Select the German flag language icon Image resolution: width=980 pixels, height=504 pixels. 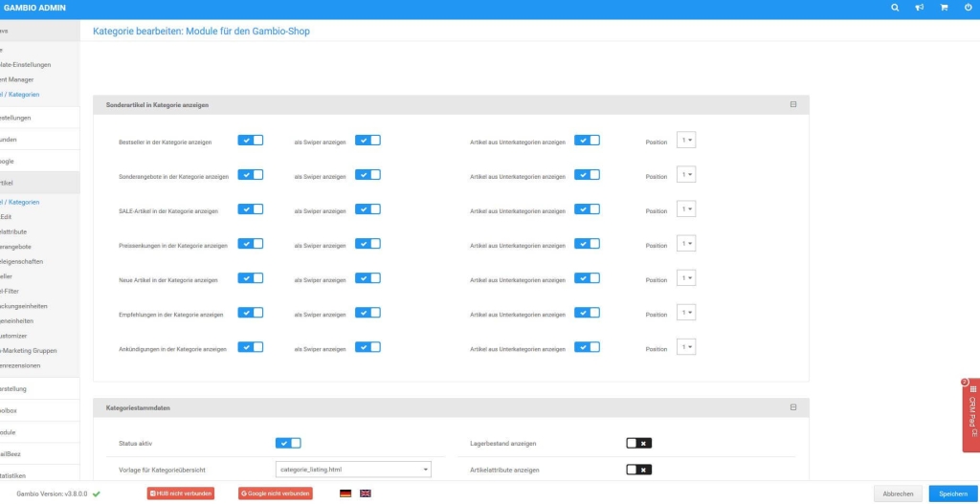point(345,493)
